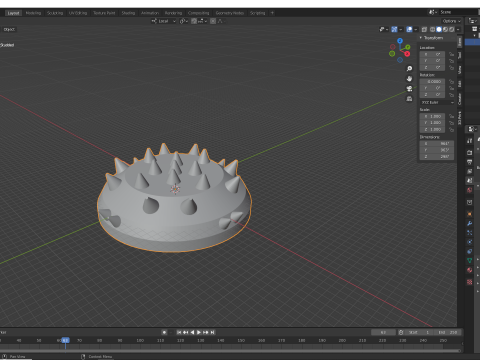Open Local transform orientation dropdown
480x360 pixels.
164,21
